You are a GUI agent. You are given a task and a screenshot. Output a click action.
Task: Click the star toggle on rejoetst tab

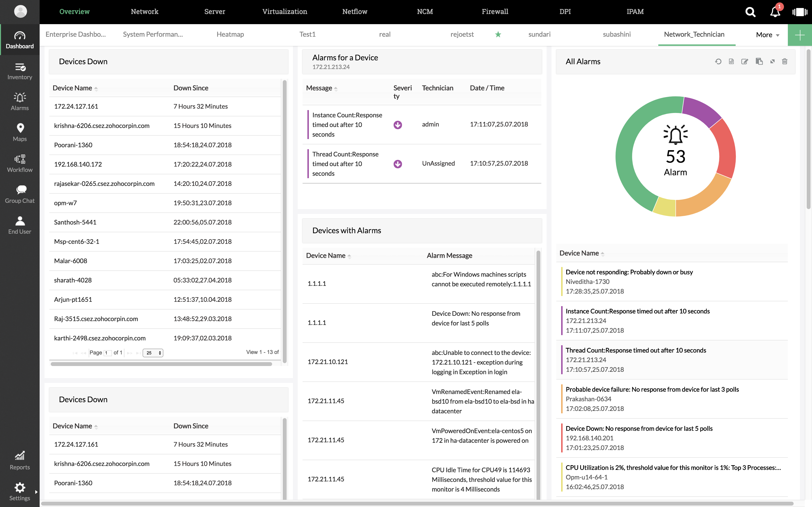[498, 34]
